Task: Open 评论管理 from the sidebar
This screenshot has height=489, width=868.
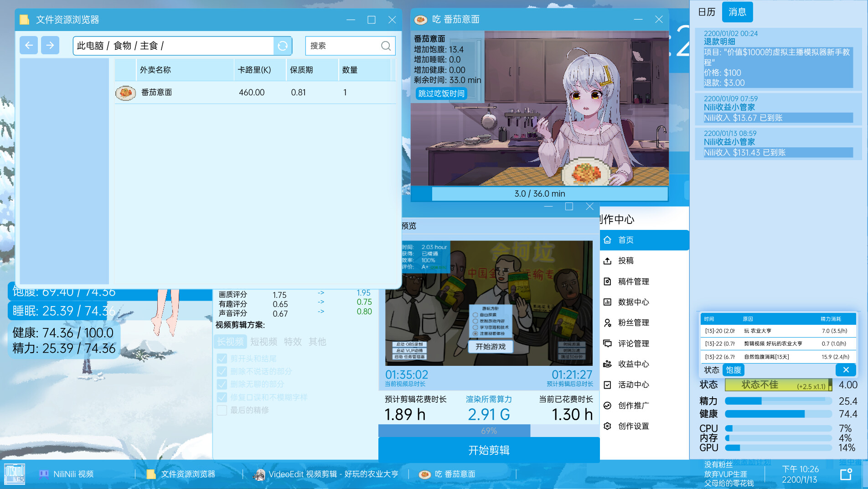Action: [608, 343]
